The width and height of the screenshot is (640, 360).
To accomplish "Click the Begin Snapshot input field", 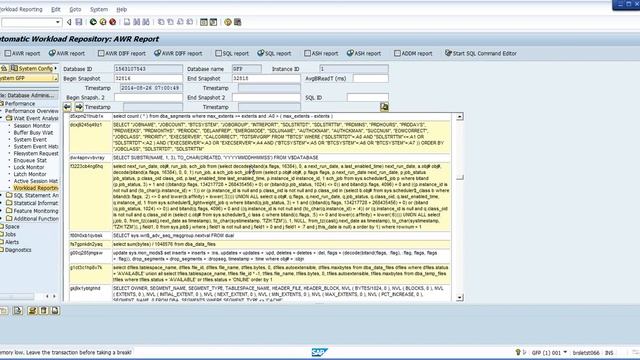I will tap(148, 78).
